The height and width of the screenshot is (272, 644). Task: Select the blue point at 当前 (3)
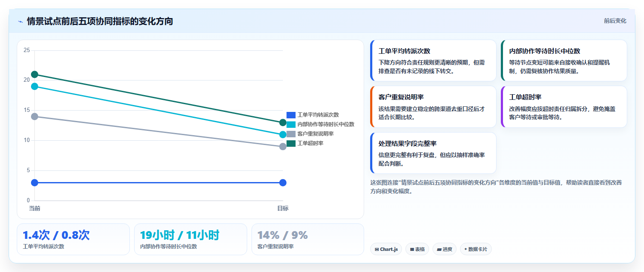tap(35, 182)
